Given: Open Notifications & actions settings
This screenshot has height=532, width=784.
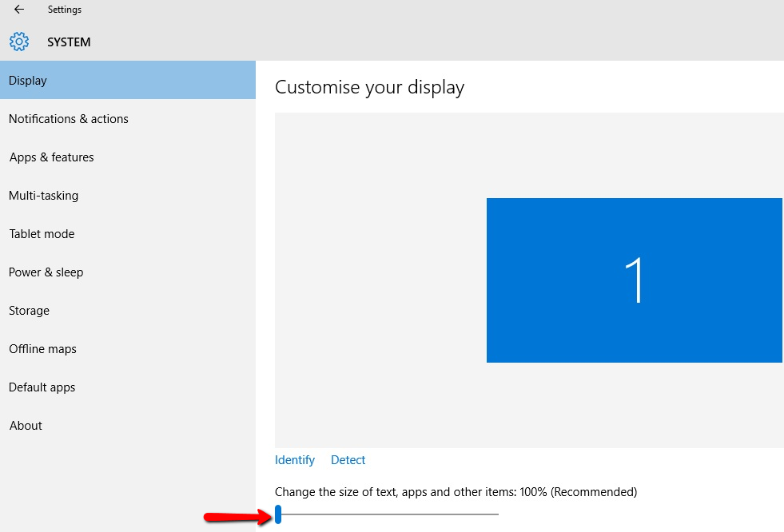Looking at the screenshot, I should (x=69, y=119).
